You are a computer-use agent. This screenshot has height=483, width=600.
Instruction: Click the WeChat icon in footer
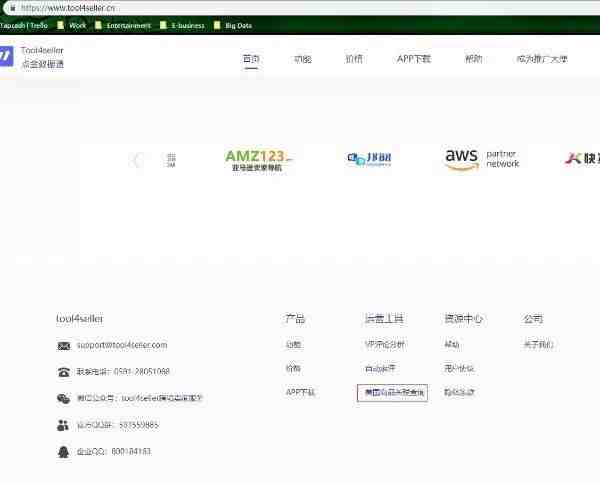coord(64,398)
